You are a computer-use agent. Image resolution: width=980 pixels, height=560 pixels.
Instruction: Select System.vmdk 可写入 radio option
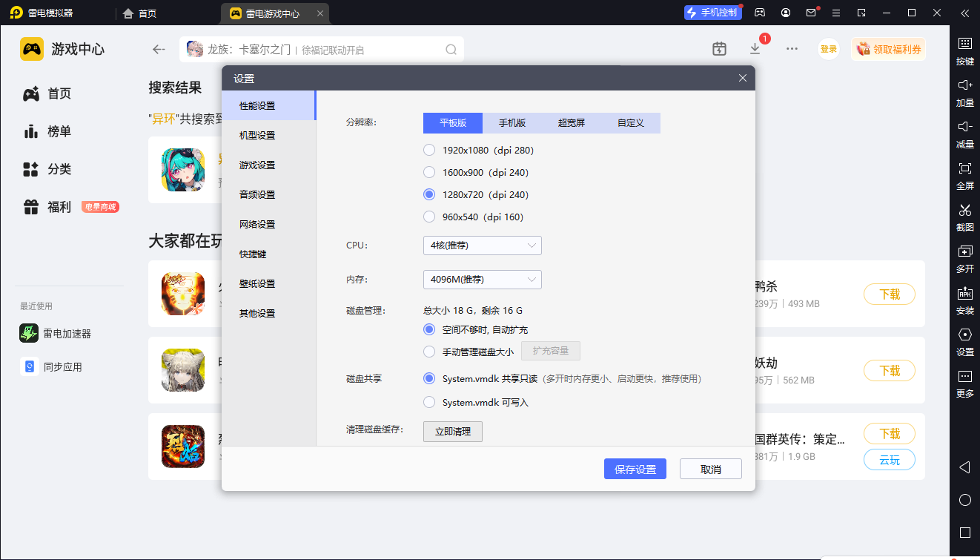(429, 403)
